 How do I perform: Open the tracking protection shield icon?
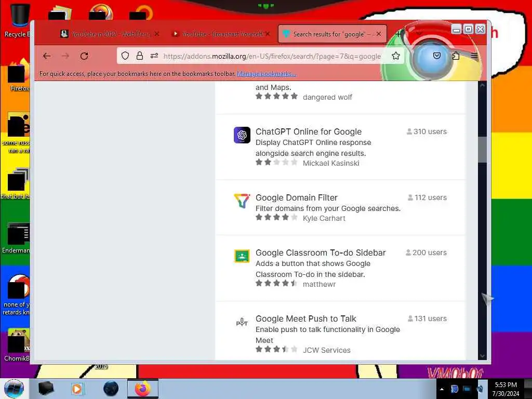click(x=125, y=56)
